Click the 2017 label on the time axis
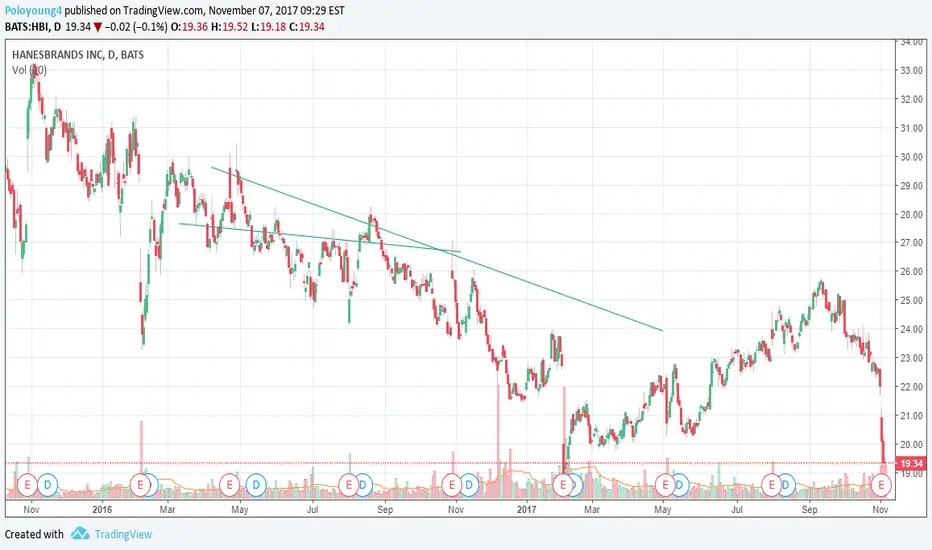Viewport: 932px width, 550px height. (x=527, y=510)
